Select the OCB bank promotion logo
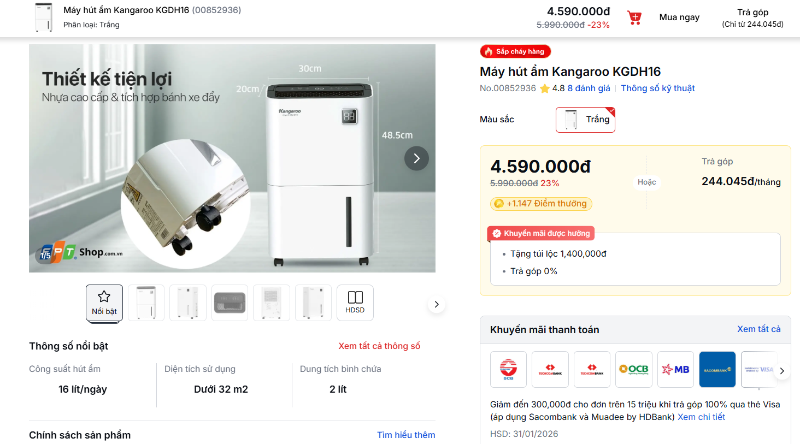This screenshot has width=800, height=444. coord(634,369)
